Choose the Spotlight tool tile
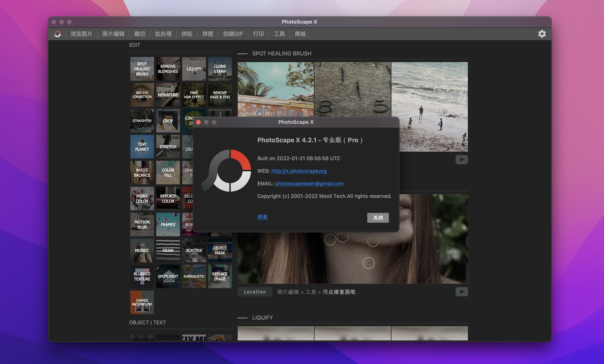This screenshot has width=604, height=364. (x=168, y=276)
